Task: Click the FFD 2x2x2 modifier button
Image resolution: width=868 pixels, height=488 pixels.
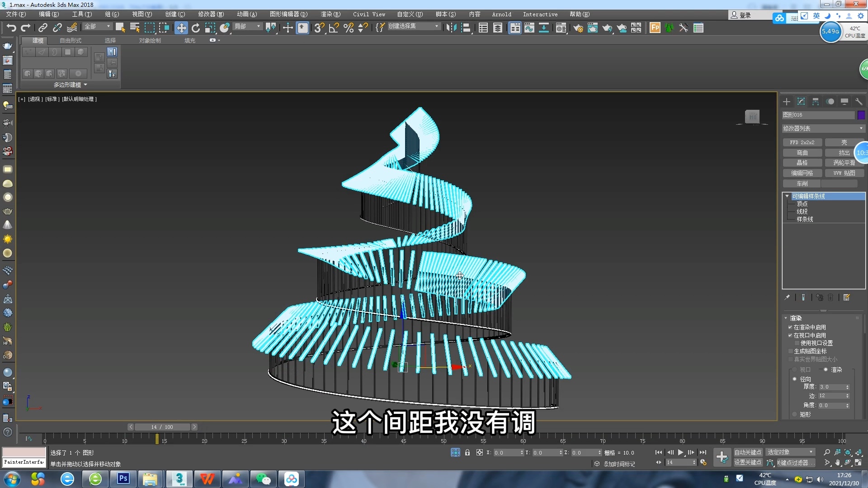Action: click(x=802, y=142)
